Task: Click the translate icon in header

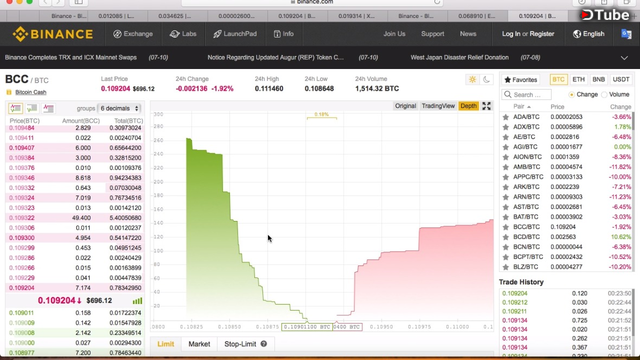Action: click(x=626, y=34)
